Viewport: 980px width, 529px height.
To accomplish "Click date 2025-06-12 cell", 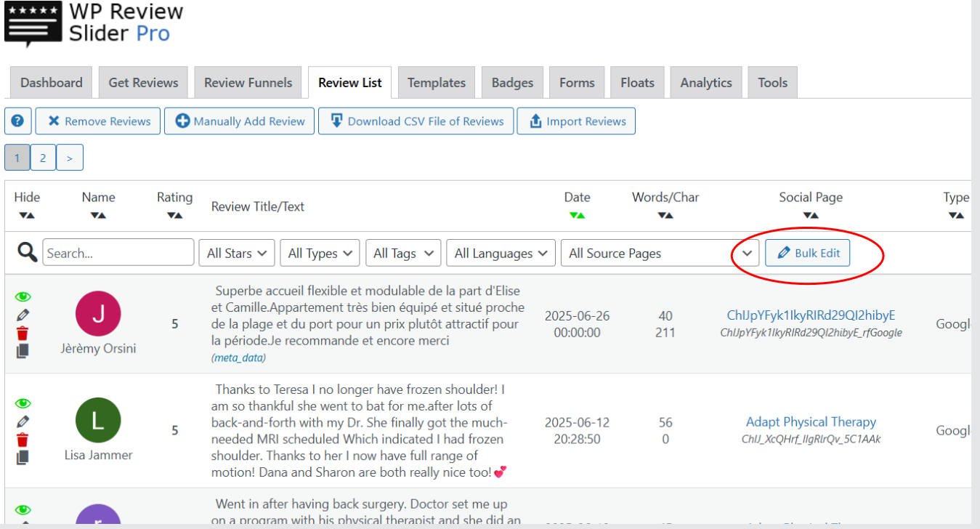I will pyautogui.click(x=578, y=431).
